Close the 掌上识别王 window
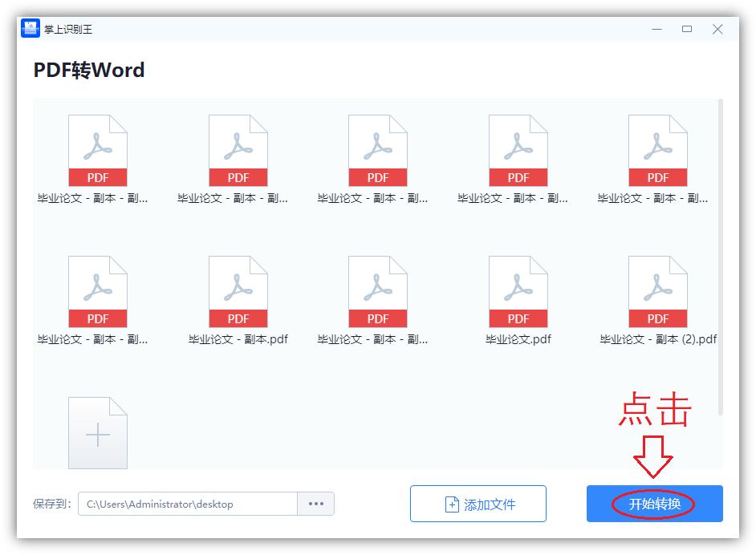 pyautogui.click(x=717, y=29)
